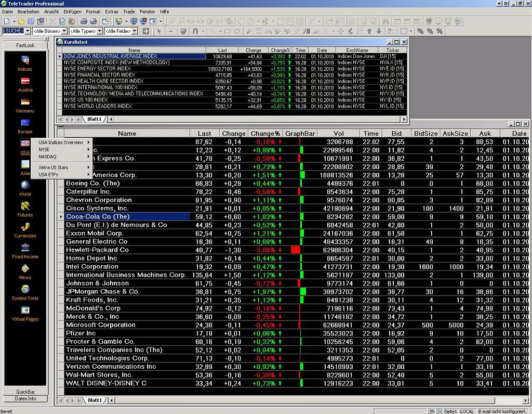Click the FastLook panel header button
Image resolution: width=532 pixels, height=414 pixels.
pyautogui.click(x=25, y=45)
